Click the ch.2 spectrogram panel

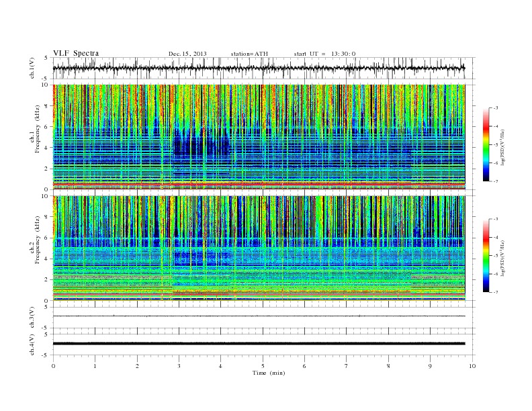click(x=259, y=248)
